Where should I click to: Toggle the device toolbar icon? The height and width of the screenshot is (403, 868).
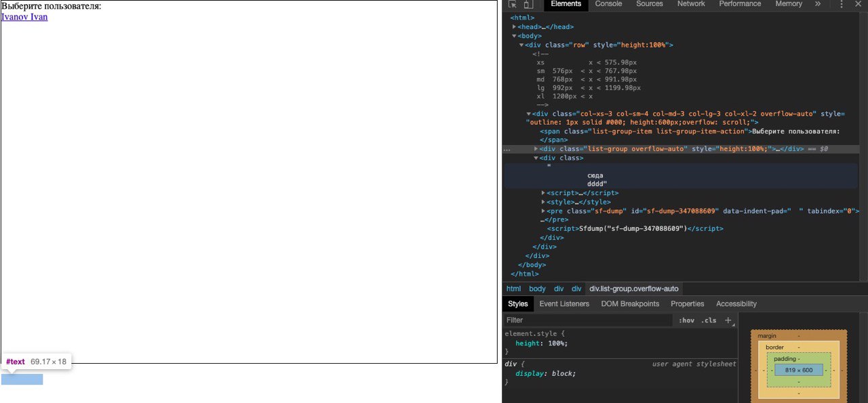(x=528, y=4)
